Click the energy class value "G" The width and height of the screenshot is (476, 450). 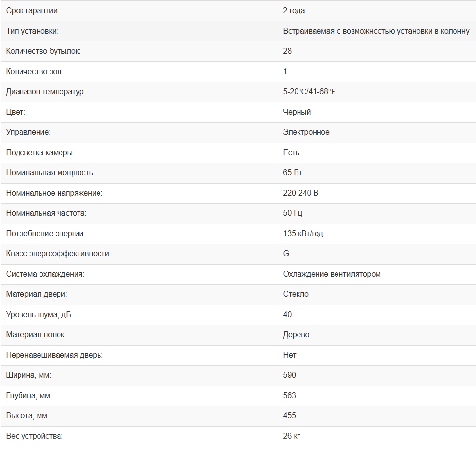(x=286, y=254)
